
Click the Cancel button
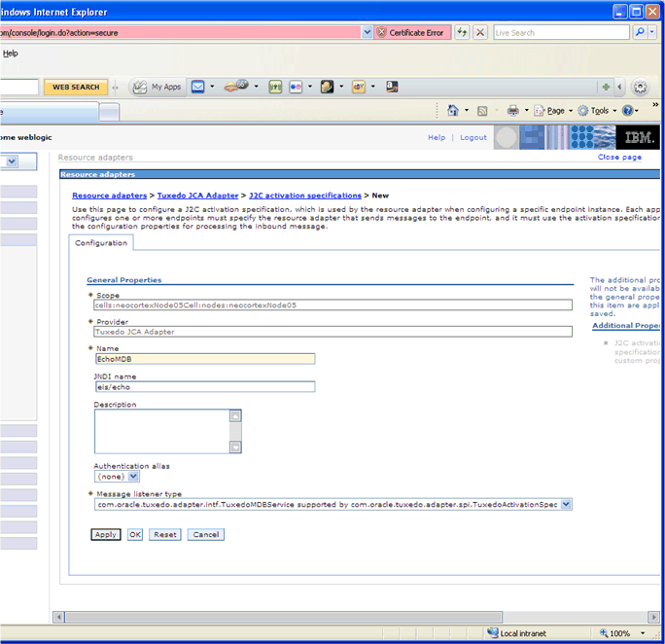pos(206,534)
